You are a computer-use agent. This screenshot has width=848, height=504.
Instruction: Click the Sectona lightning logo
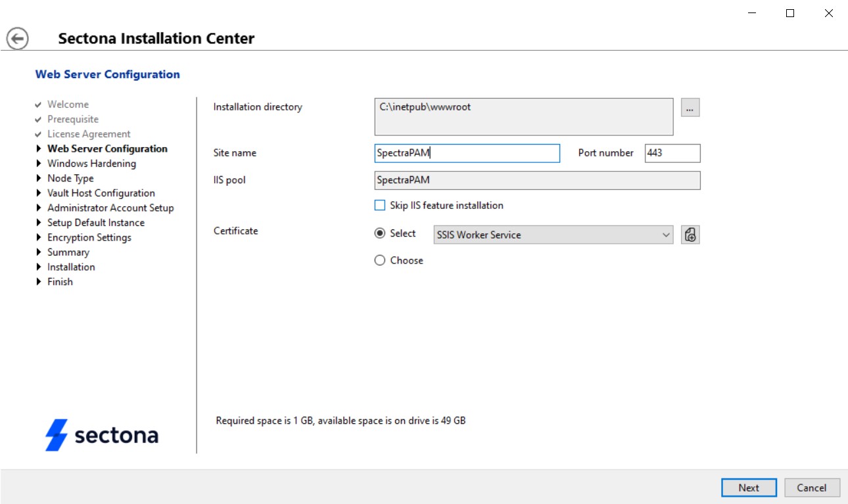[x=57, y=435]
